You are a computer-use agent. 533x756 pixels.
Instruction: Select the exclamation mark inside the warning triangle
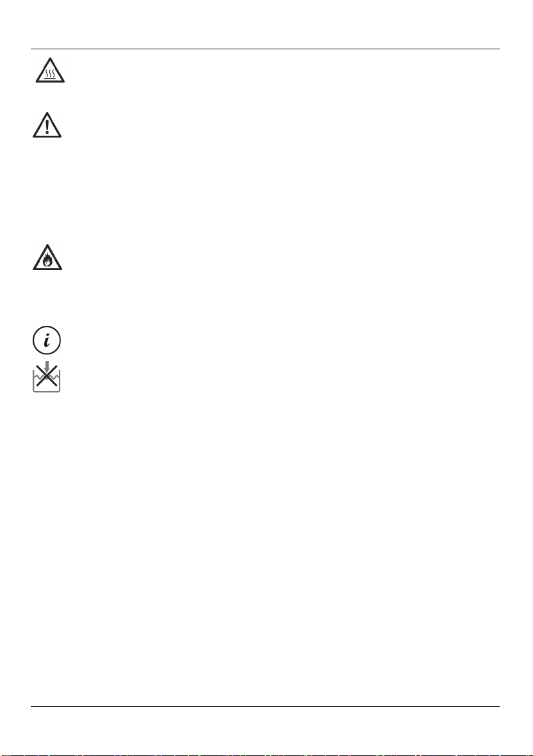point(47,126)
